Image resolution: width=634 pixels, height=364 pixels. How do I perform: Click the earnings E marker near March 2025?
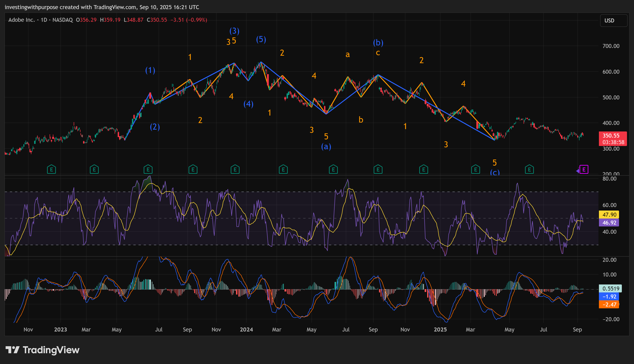click(475, 170)
